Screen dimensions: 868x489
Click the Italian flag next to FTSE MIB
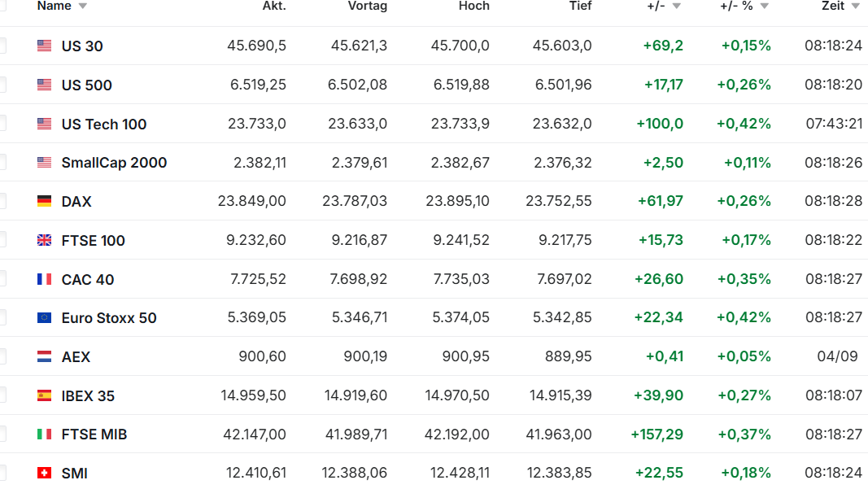pos(44,434)
